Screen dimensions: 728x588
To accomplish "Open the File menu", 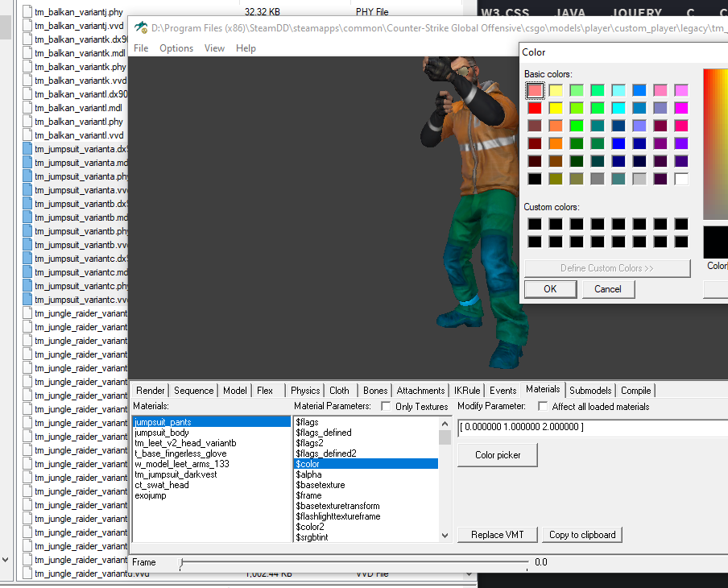I will click(141, 48).
